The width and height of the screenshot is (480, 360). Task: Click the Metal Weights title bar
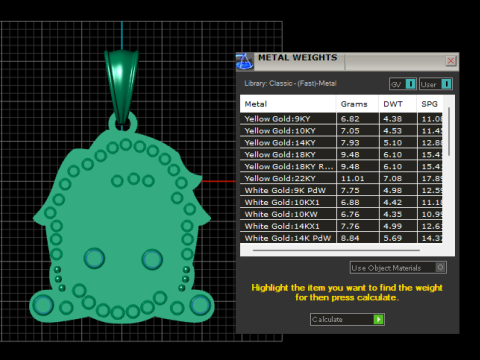[x=347, y=61]
